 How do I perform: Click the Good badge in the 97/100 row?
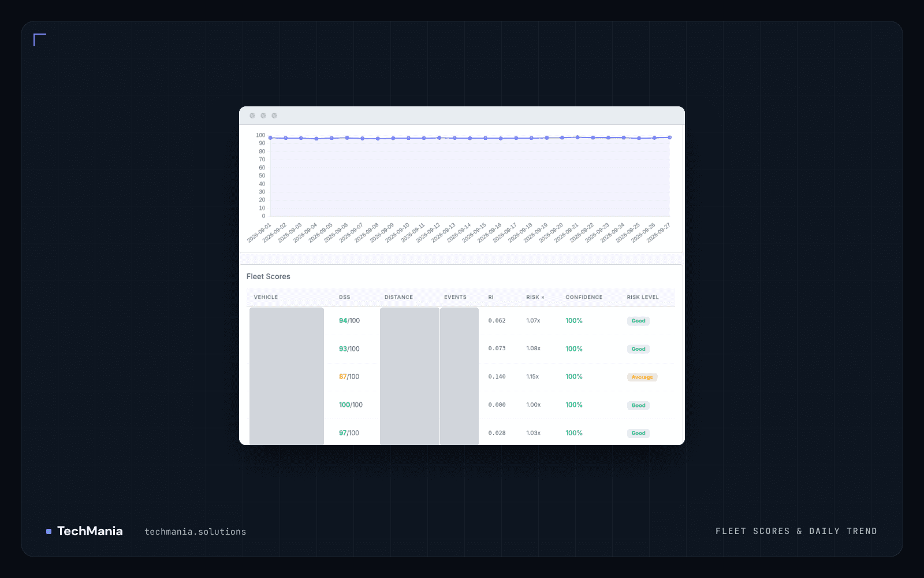[x=638, y=433]
